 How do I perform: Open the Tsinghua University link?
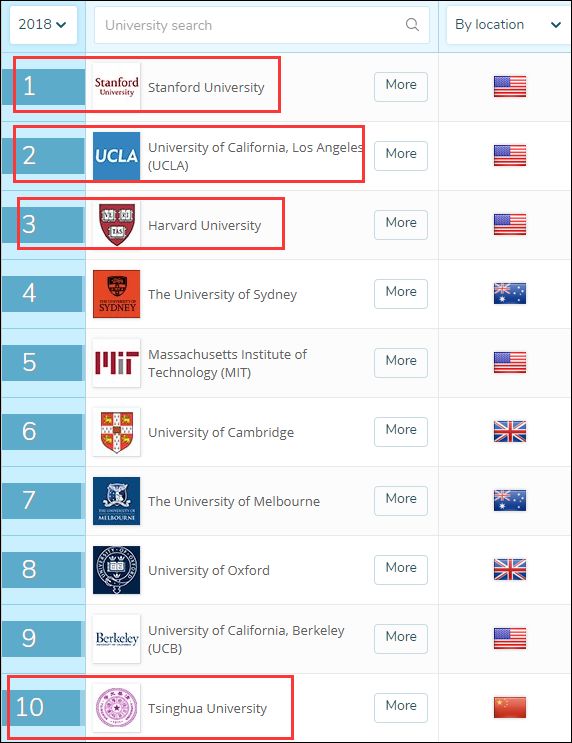pyautogui.click(x=208, y=708)
